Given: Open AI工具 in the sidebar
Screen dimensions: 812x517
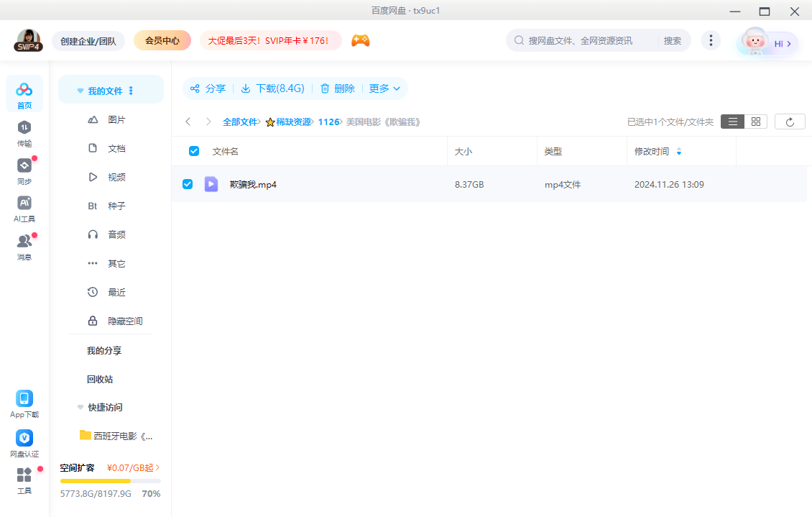Looking at the screenshot, I should [24, 209].
